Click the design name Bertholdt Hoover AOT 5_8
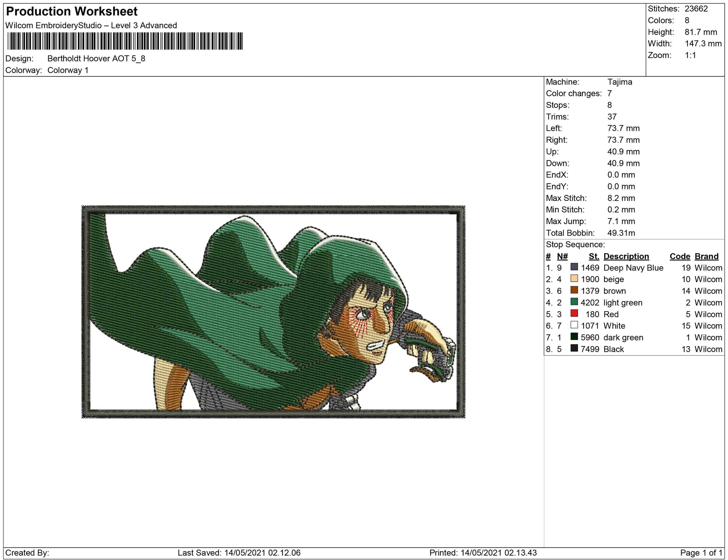 click(x=96, y=59)
